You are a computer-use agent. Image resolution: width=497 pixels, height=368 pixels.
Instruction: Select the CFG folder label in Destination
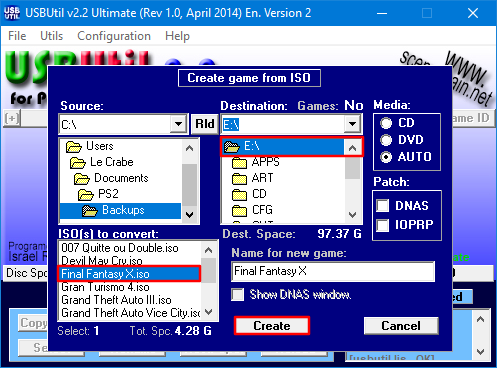[262, 210]
